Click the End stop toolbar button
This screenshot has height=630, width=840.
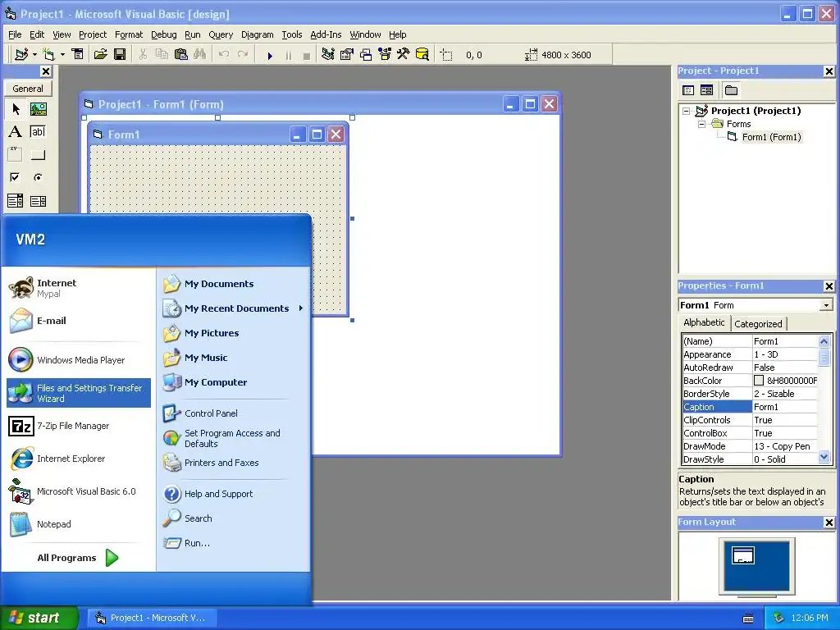[x=307, y=55]
